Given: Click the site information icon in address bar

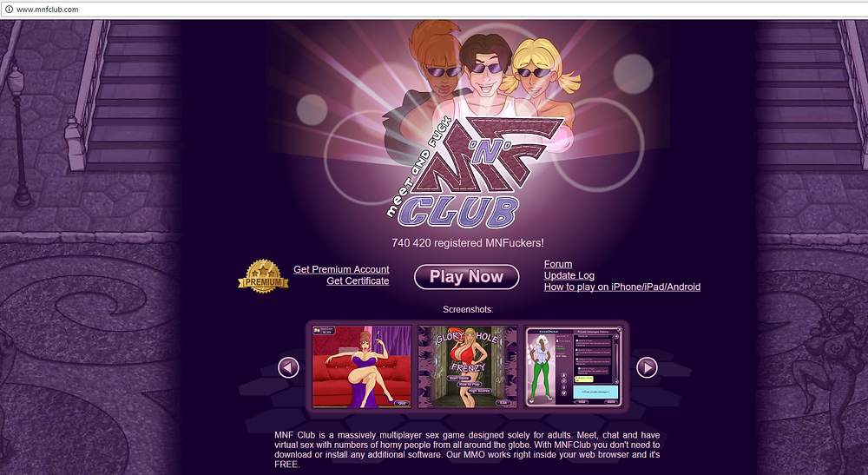Looking at the screenshot, I should (9, 9).
